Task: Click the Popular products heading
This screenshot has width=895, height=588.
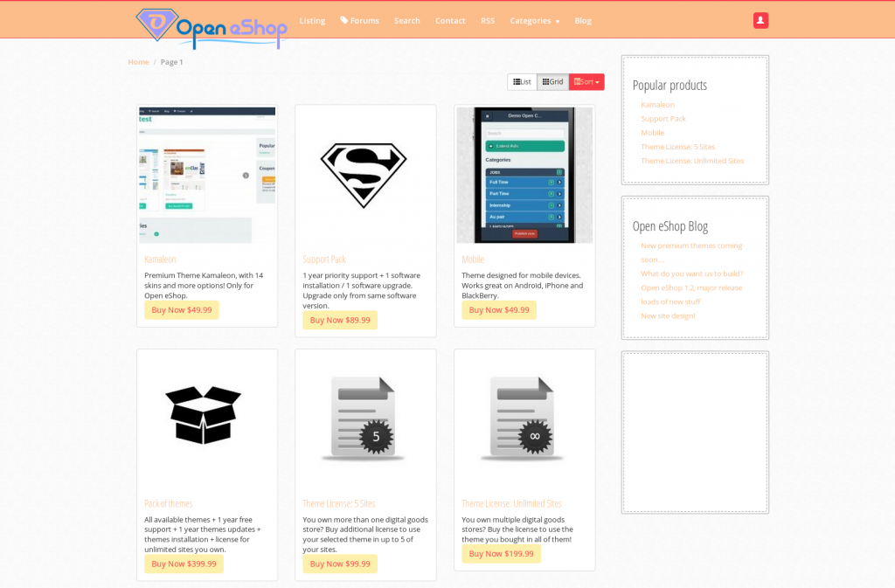Action: 670,86
